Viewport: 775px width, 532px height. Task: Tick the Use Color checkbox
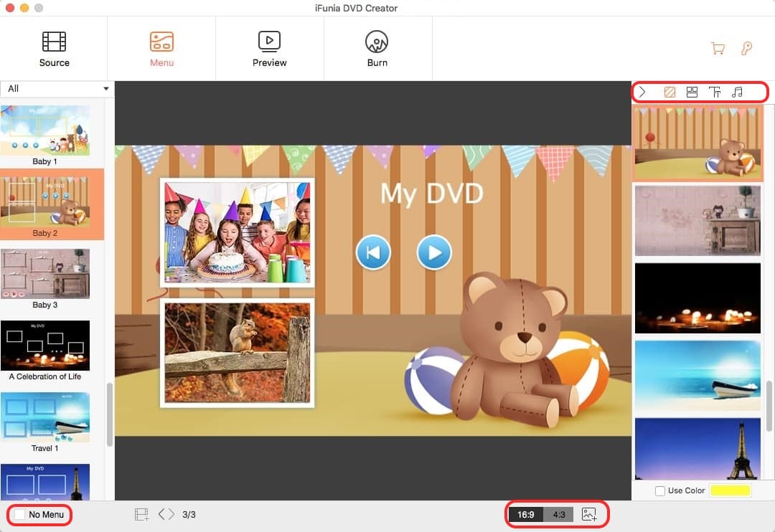pyautogui.click(x=660, y=490)
